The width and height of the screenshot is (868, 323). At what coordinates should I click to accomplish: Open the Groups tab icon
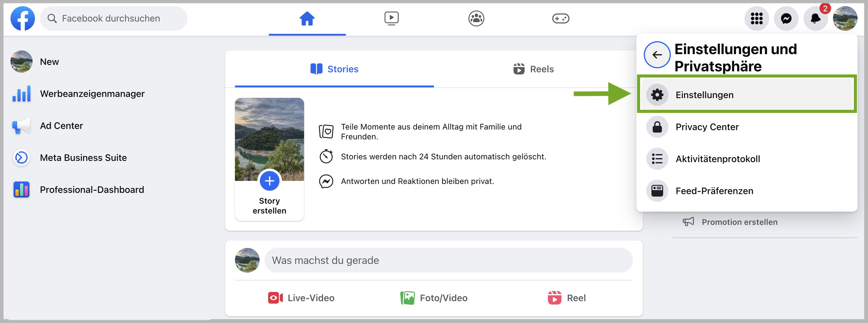point(476,18)
